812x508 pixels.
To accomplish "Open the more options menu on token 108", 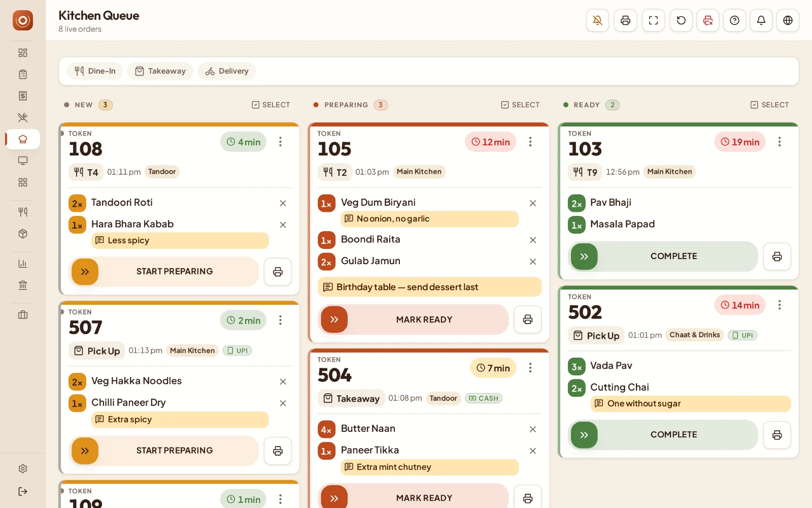I will (280, 142).
